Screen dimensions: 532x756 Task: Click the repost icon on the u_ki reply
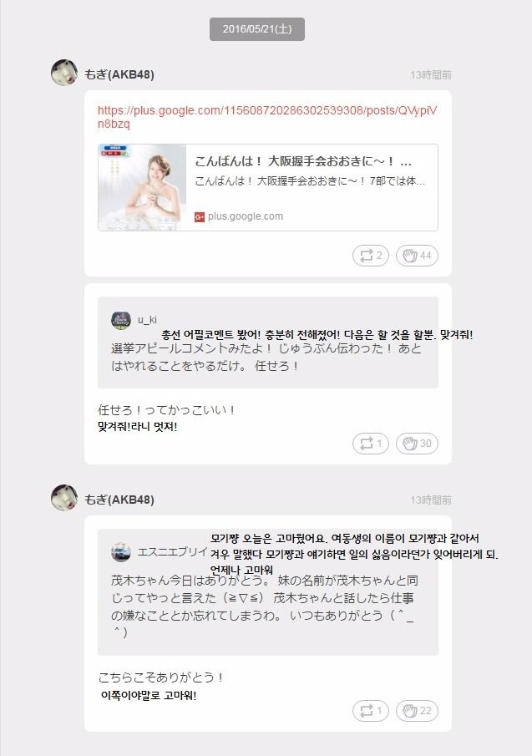coord(370,444)
